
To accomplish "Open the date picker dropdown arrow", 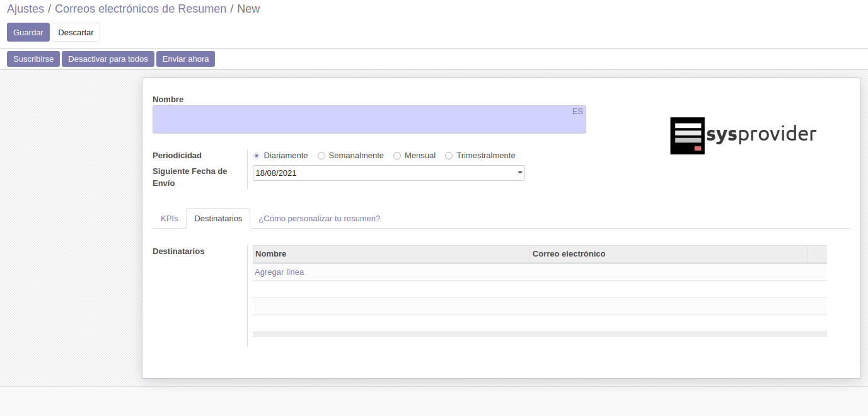I will 519,173.
